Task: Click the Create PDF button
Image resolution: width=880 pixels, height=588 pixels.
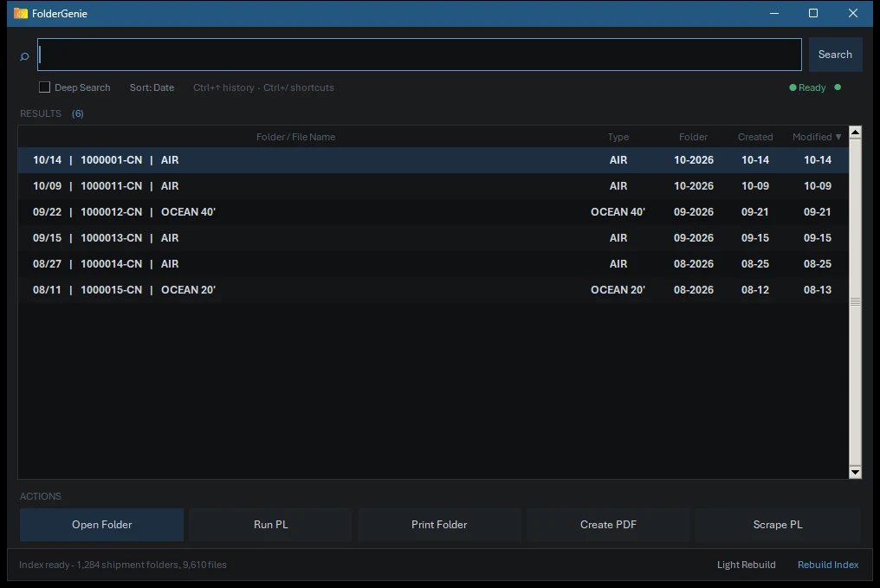Action: click(608, 525)
